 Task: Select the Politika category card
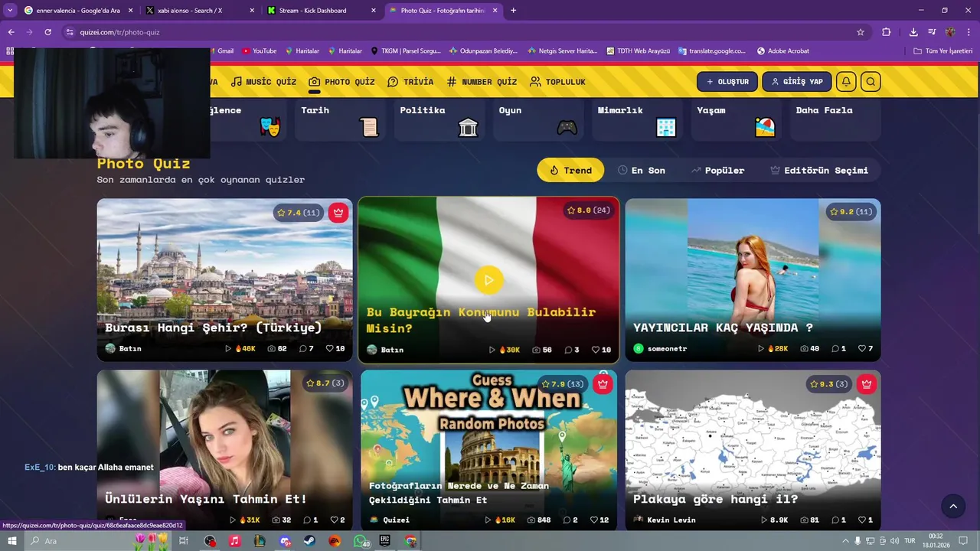pos(439,120)
